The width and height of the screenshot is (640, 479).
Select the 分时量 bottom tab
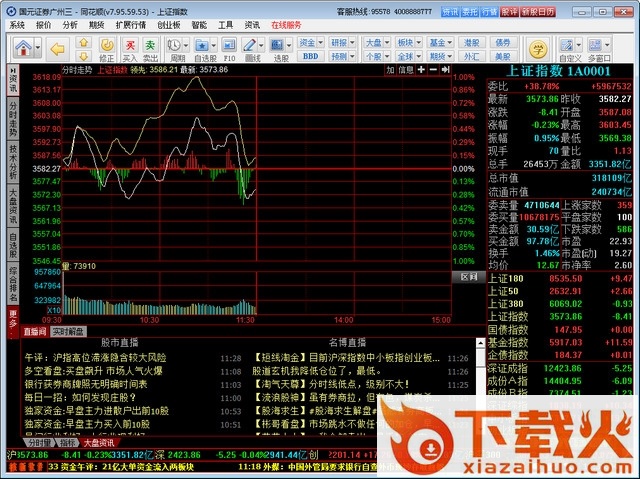pos(40,443)
